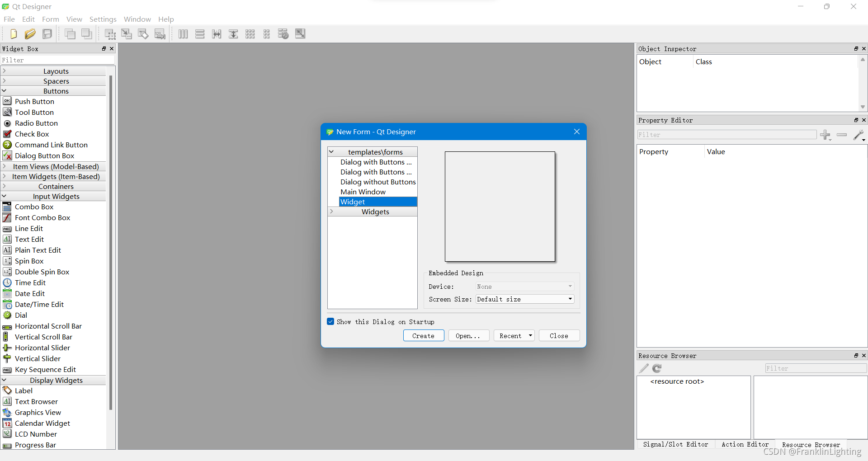Select Main Window template

coord(363,192)
